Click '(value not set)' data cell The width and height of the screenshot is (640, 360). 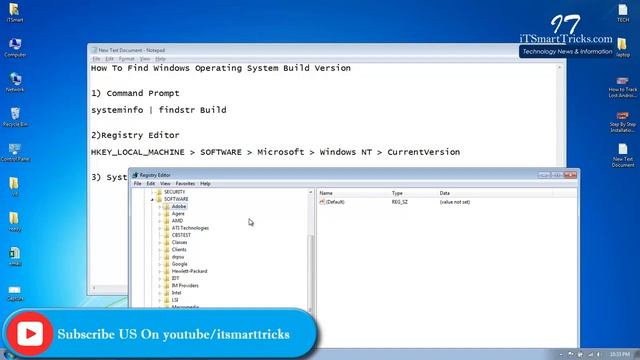455,202
